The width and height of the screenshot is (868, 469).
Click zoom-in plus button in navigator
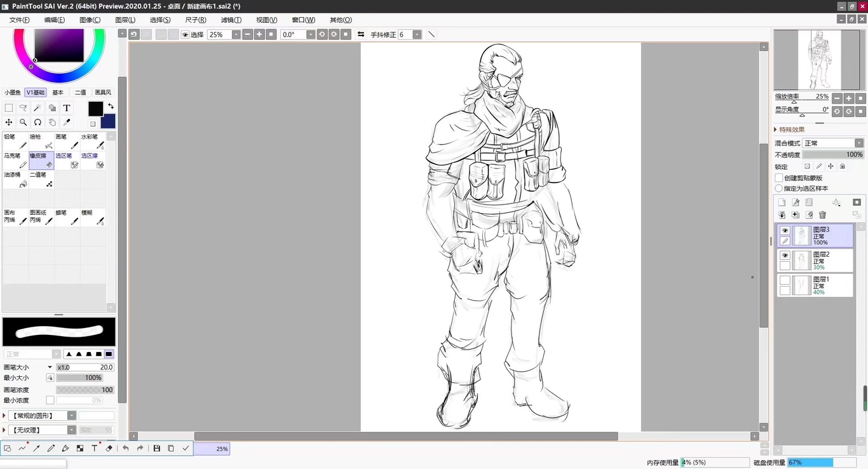pyautogui.click(x=849, y=99)
